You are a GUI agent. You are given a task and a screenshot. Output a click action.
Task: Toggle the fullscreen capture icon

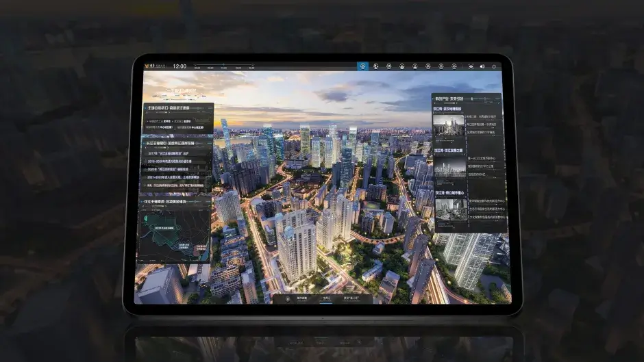coord(471,66)
